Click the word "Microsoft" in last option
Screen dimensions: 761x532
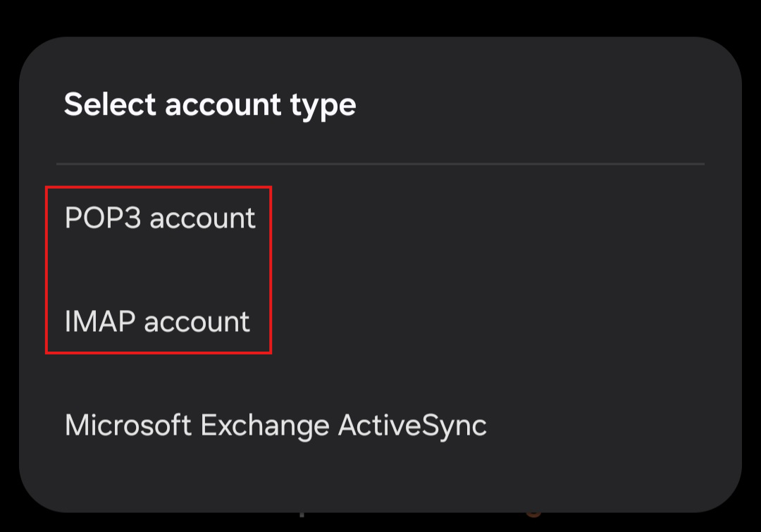[128, 426]
